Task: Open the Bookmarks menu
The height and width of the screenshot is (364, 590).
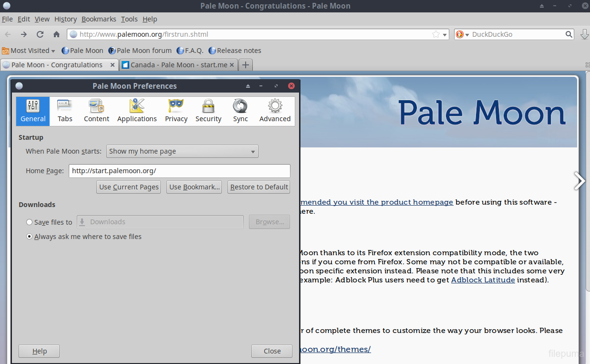Action: [x=99, y=19]
